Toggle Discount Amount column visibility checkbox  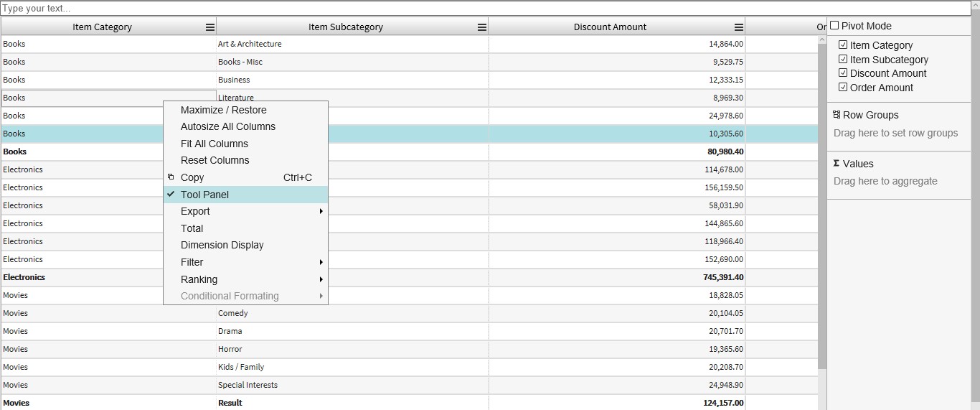coord(843,73)
